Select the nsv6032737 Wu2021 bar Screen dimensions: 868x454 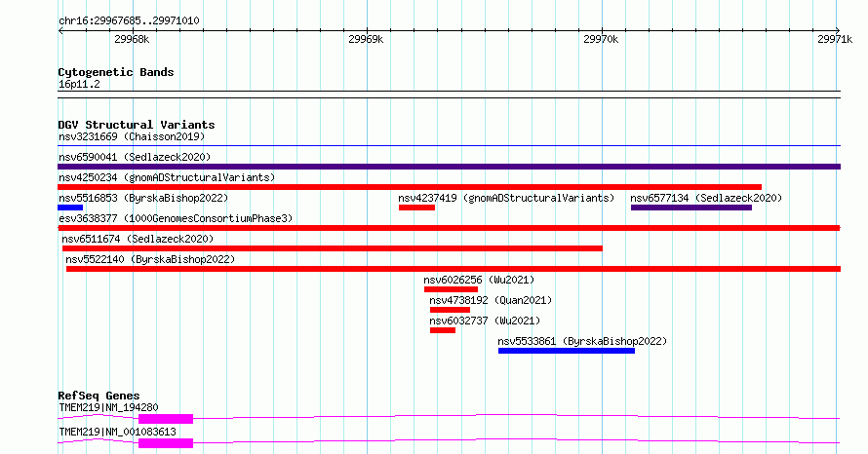click(443, 330)
